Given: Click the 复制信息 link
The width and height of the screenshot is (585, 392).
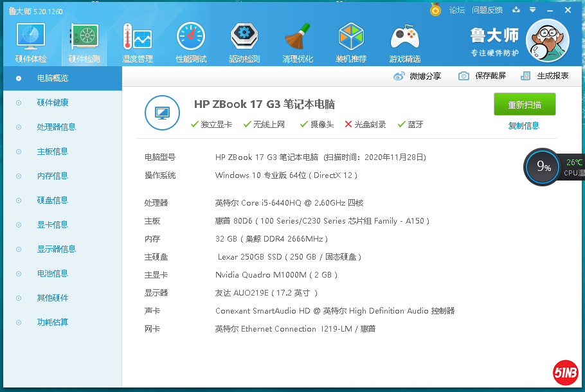Looking at the screenshot, I should tap(523, 126).
